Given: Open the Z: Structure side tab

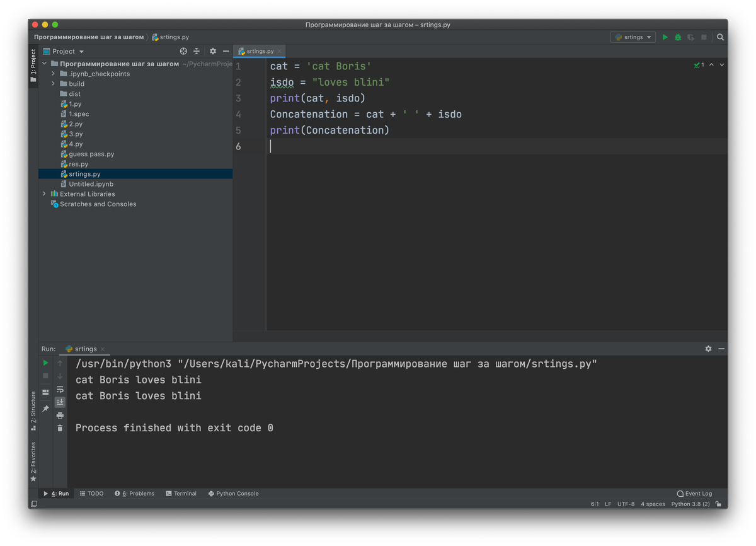Looking at the screenshot, I should pyautogui.click(x=33, y=411).
